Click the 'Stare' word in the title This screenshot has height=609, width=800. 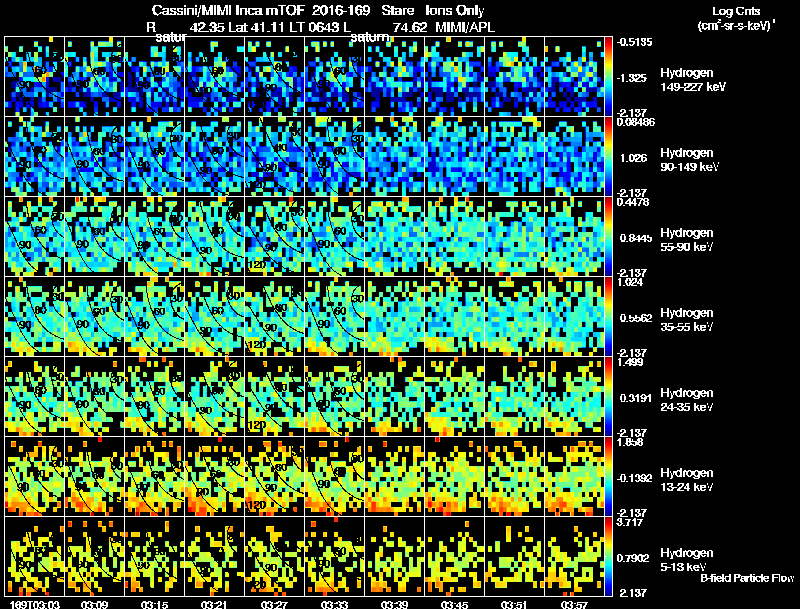[397, 10]
